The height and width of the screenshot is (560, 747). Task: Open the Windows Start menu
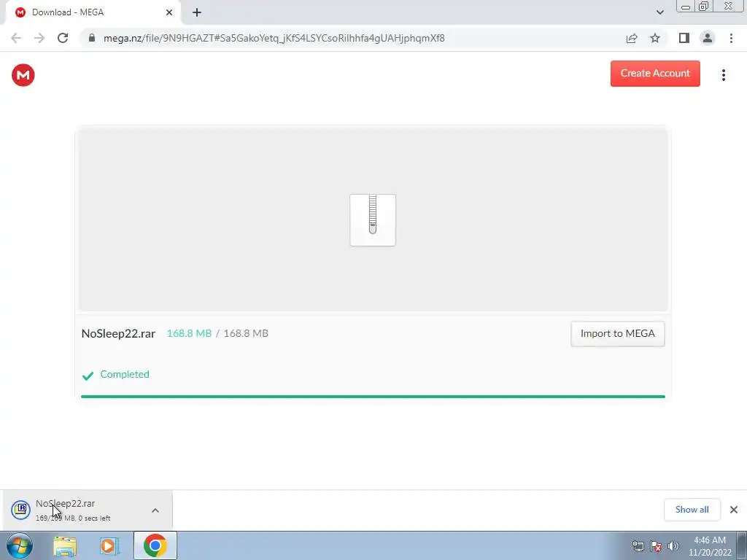(x=20, y=545)
